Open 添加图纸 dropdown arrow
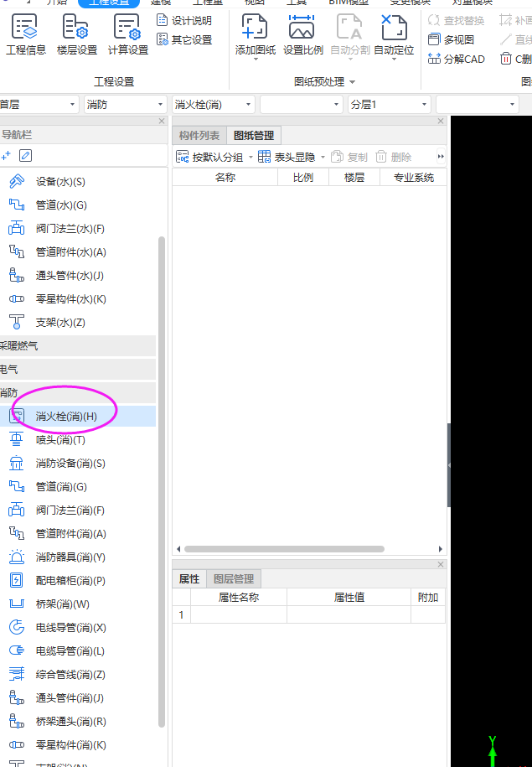 coord(256,60)
